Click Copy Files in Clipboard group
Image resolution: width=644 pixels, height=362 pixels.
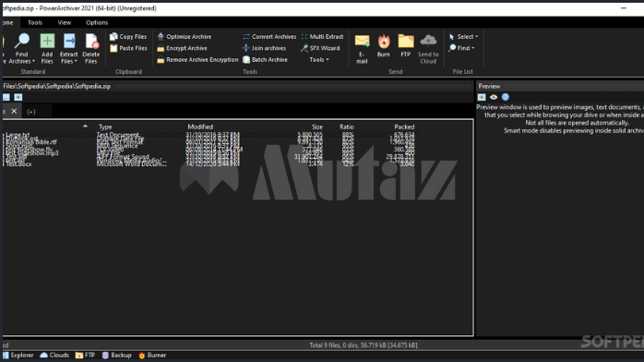point(128,37)
